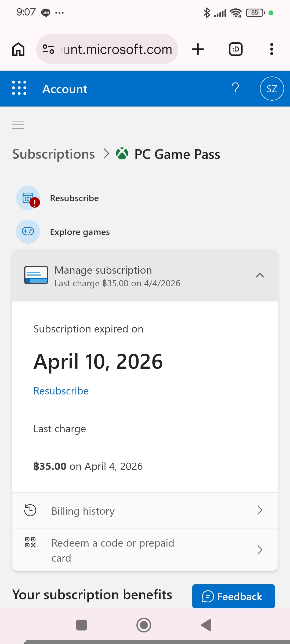Click the Feedback button

coord(233,596)
